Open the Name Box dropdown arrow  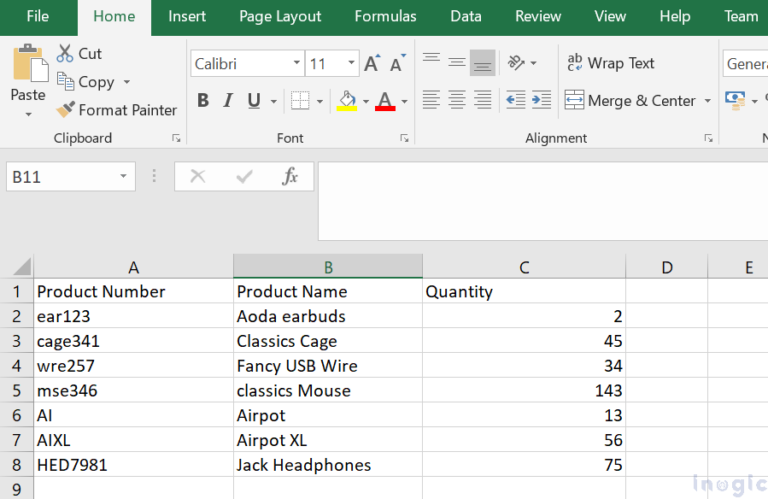(124, 177)
